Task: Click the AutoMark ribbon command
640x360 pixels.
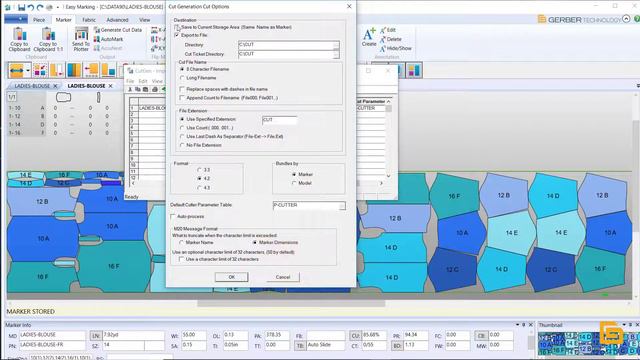Action: [109, 39]
